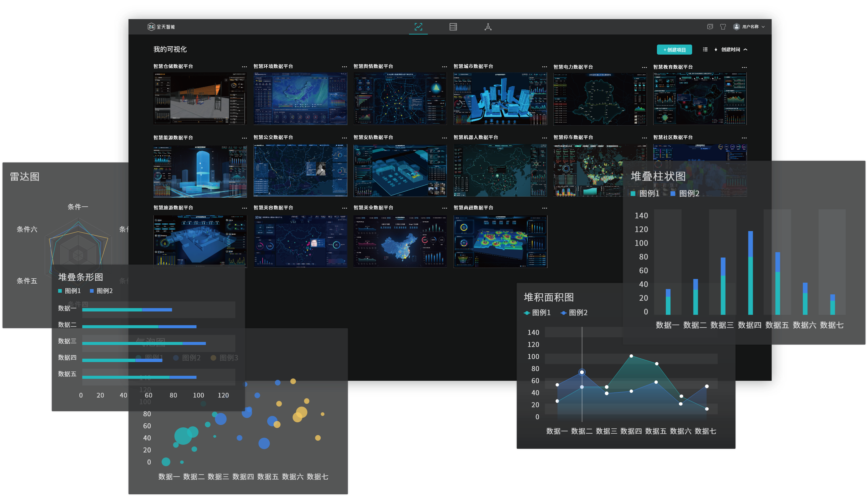Open more options for 智慧美容数据平台
The width and height of the screenshot is (868, 497).
click(344, 208)
